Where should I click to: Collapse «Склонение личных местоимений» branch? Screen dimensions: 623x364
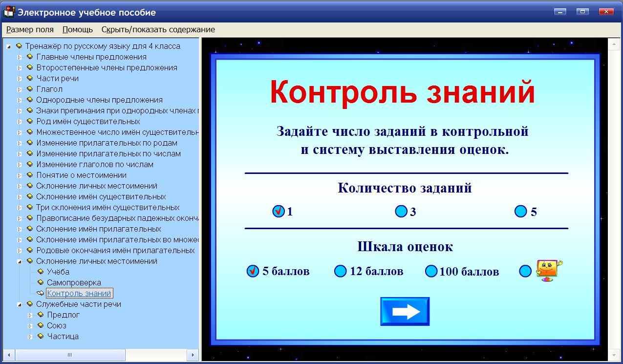click(x=21, y=261)
